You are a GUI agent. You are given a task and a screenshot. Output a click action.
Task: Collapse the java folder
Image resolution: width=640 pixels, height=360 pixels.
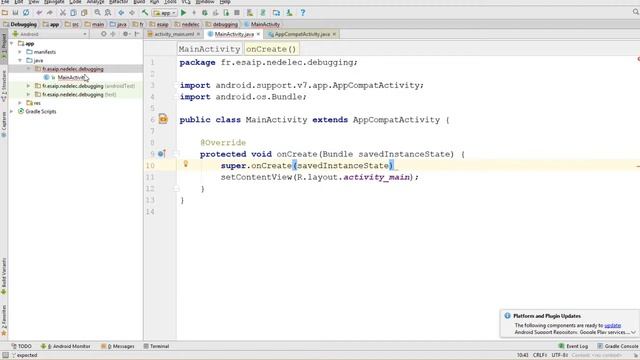pyautogui.click(x=20, y=60)
